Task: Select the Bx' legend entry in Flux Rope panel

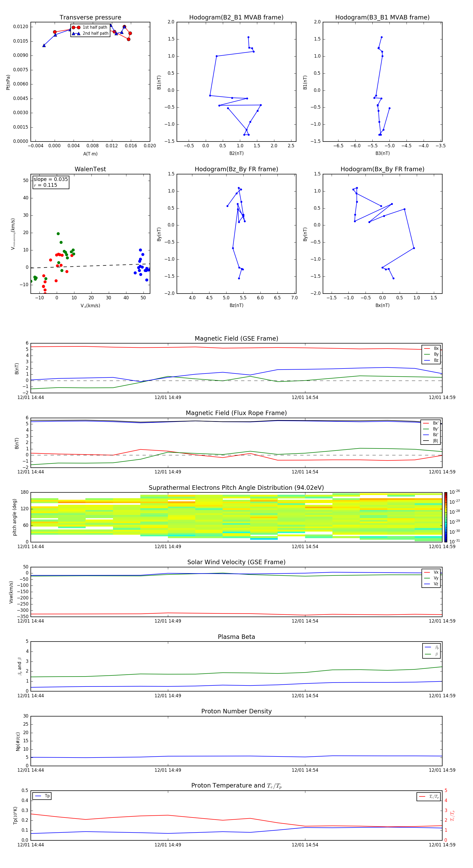Action: [x=431, y=423]
